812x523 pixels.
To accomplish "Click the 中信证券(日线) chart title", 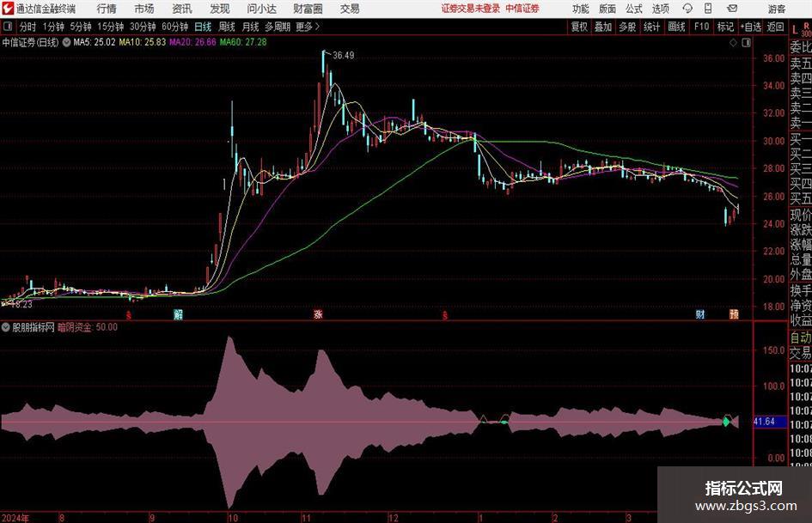I will [x=31, y=42].
